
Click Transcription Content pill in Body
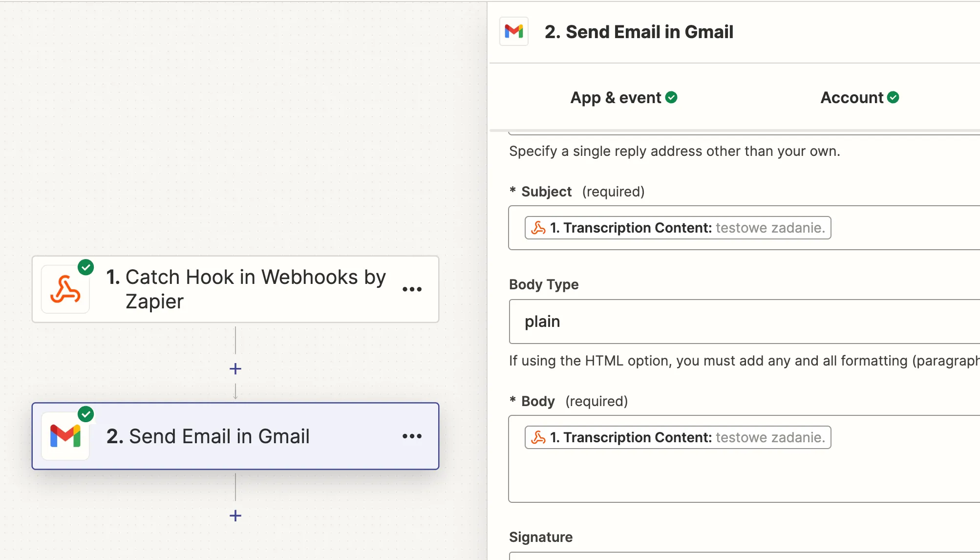click(678, 437)
